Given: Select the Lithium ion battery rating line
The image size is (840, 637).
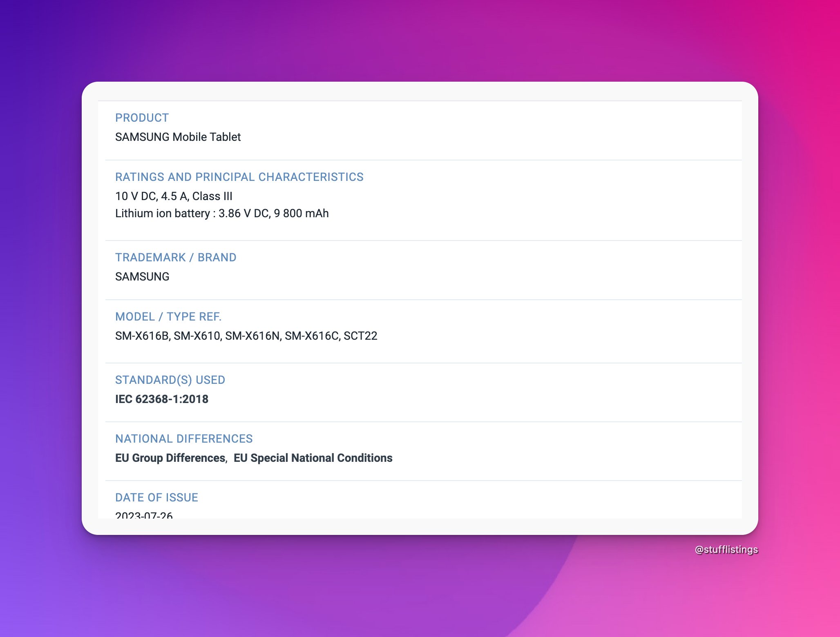Looking at the screenshot, I should (222, 214).
